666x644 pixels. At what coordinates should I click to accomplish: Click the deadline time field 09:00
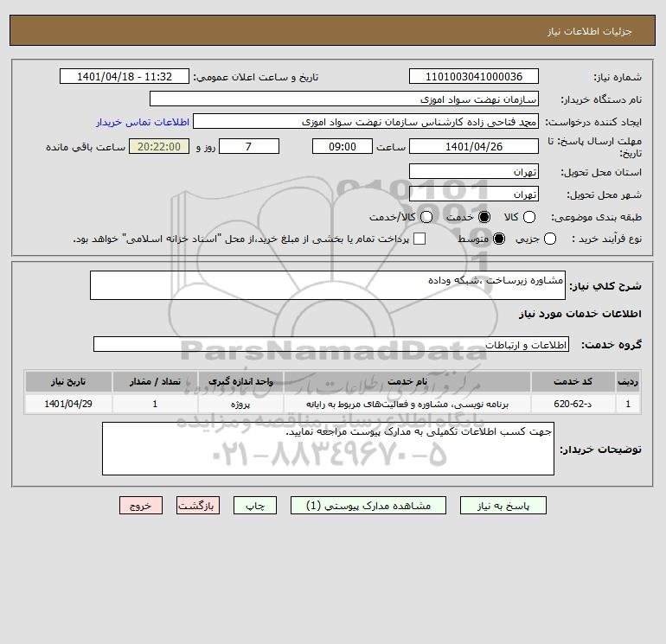click(343, 146)
